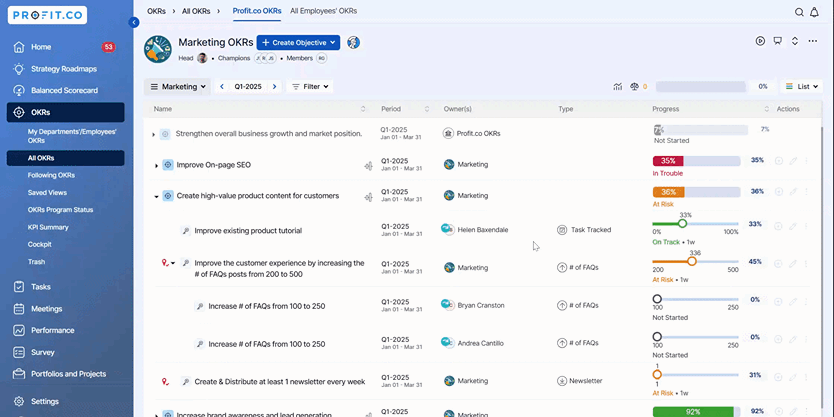Open the notifications bell

815,12
